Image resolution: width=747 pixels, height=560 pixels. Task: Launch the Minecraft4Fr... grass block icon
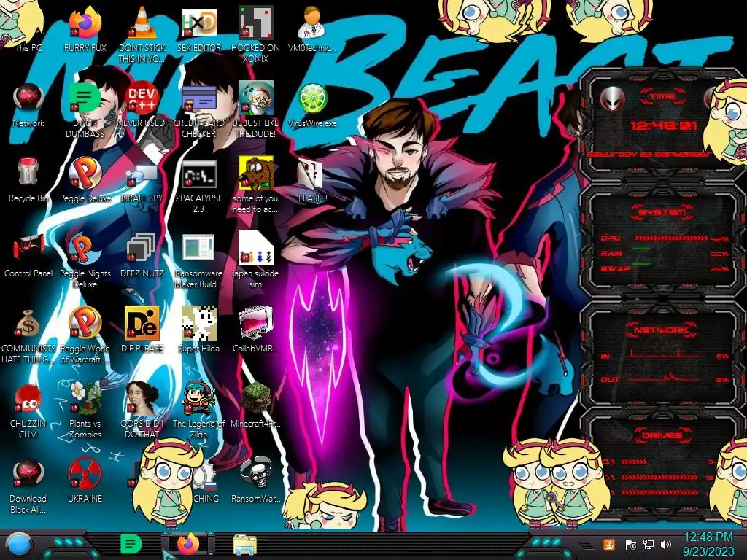[x=255, y=398]
